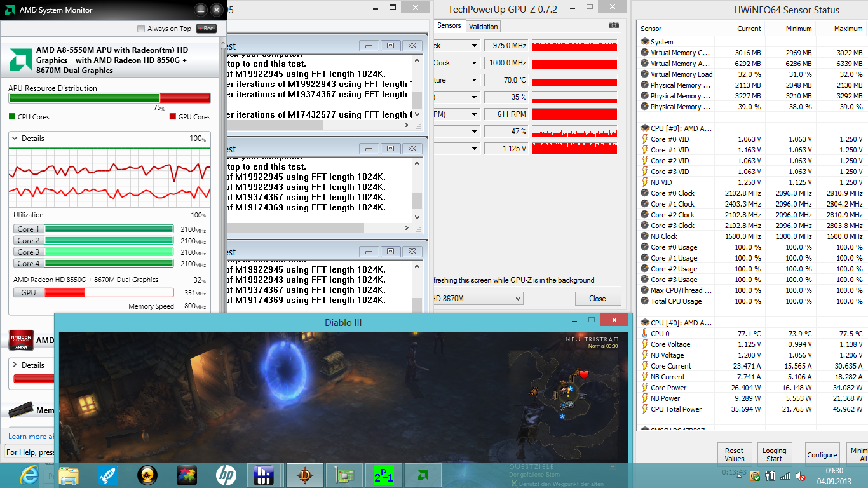The height and width of the screenshot is (488, 868).
Task: Click the Close button in GPU-Z
Action: pos(597,299)
